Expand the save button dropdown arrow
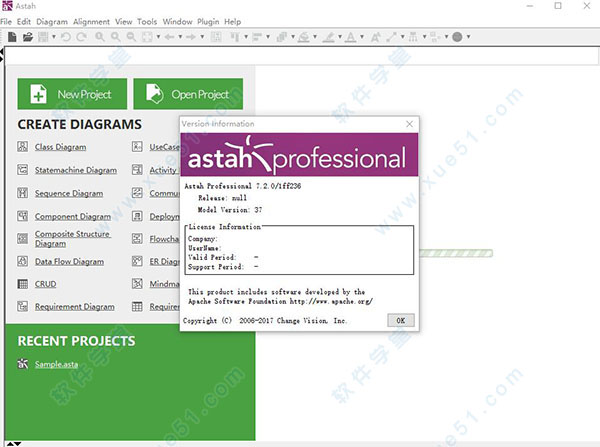Screen dimensions: 600x447 (x=52, y=37)
